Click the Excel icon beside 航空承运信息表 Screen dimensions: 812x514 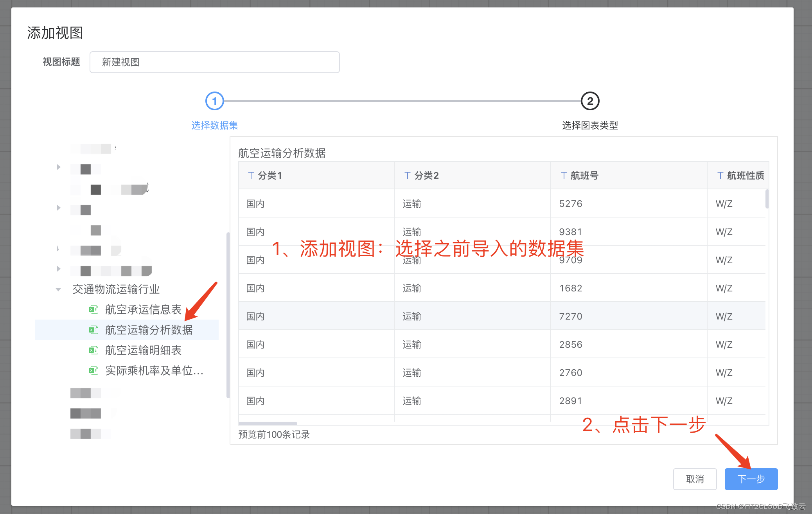tap(93, 309)
